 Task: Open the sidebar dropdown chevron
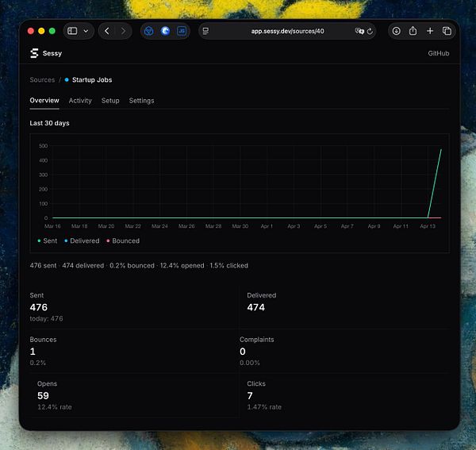point(86,31)
